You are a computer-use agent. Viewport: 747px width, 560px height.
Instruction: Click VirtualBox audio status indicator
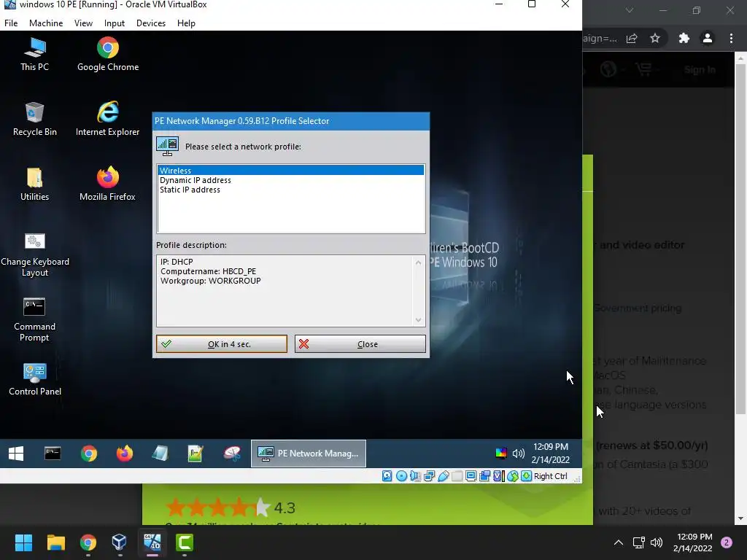(x=415, y=476)
